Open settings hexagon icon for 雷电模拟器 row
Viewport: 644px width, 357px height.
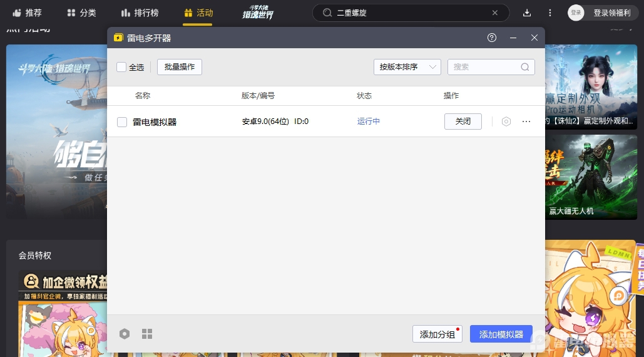click(x=506, y=122)
